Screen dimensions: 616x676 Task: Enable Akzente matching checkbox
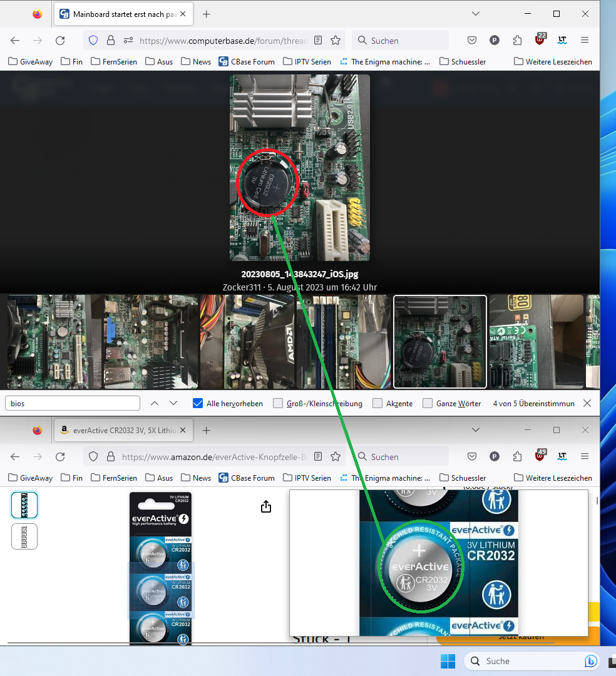[x=377, y=404]
